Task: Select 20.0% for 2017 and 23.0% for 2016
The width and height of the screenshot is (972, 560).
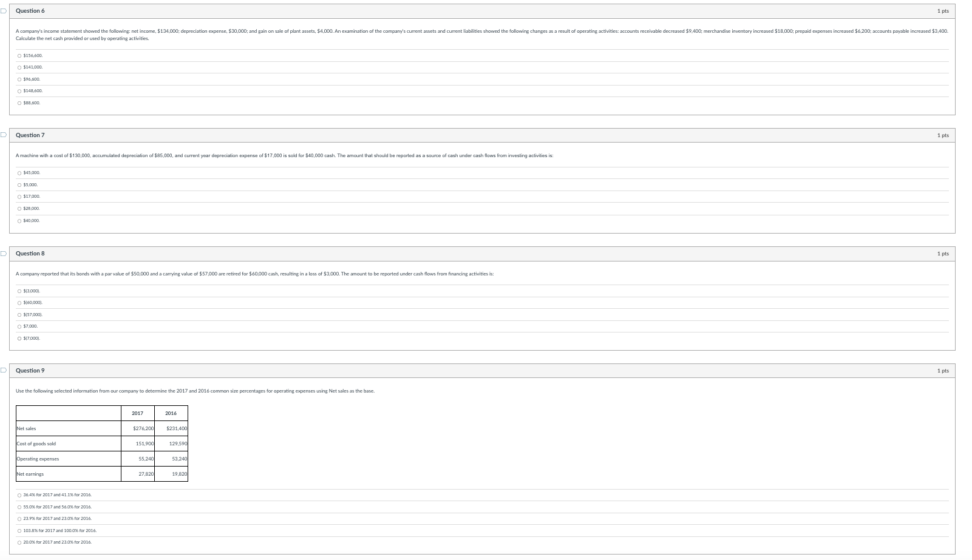Action: 19,542
